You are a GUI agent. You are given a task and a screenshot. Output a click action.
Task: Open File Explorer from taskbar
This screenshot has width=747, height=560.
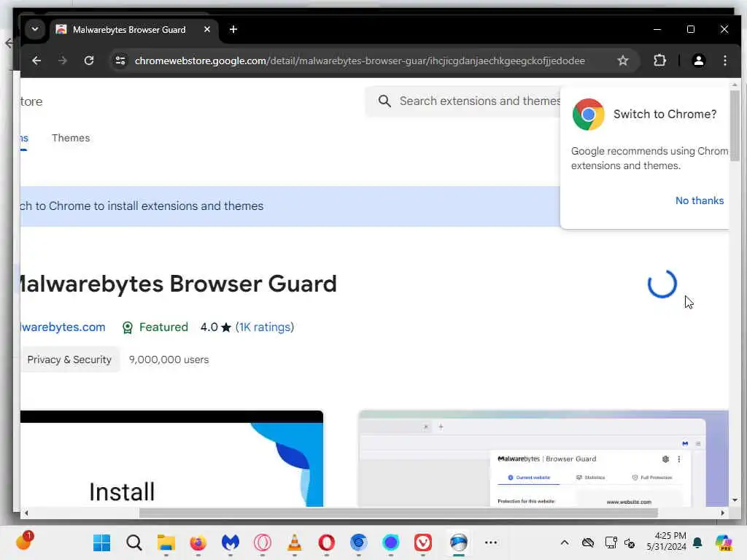pos(166,542)
